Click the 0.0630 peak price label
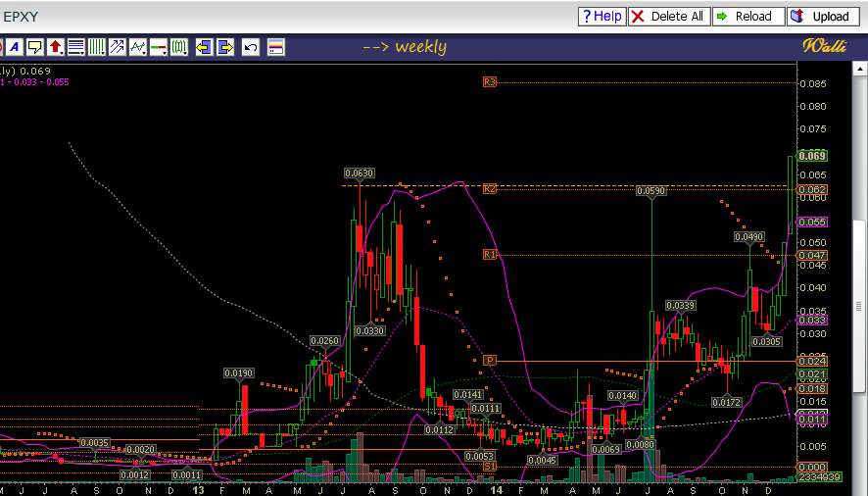868x496 pixels. [x=360, y=174]
